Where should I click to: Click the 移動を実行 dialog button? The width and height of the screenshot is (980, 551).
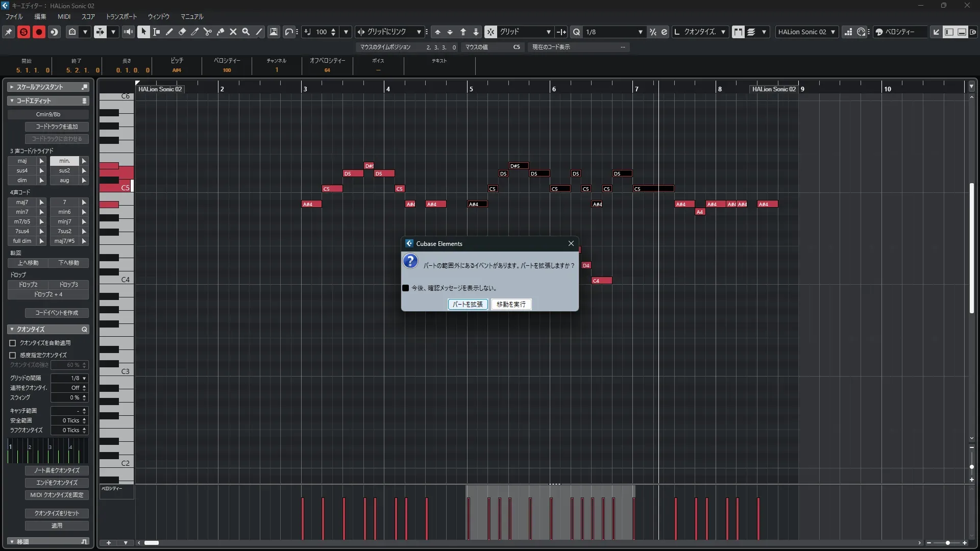click(511, 305)
